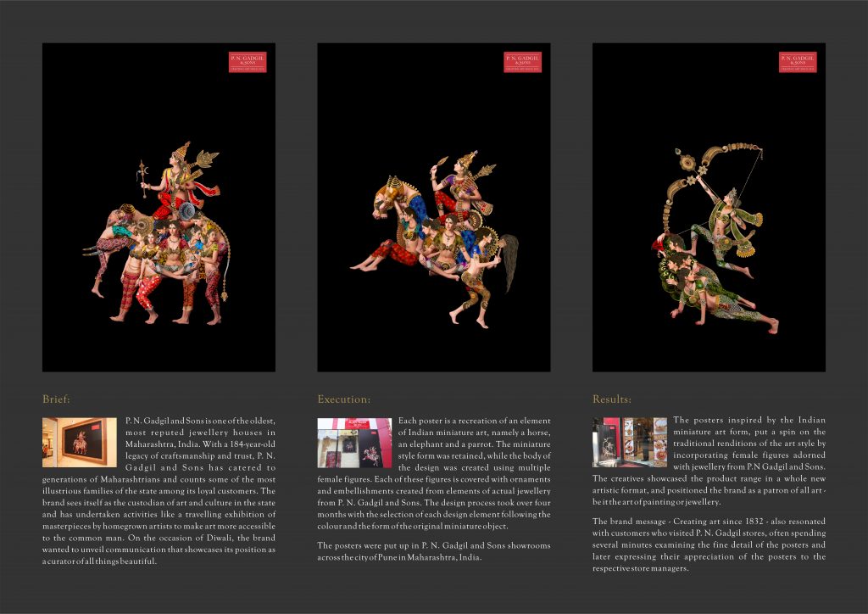The width and height of the screenshot is (868, 614).
Task: Click the line 'across the city of Pune in Maharashtra, India.'
Action: tap(399, 557)
